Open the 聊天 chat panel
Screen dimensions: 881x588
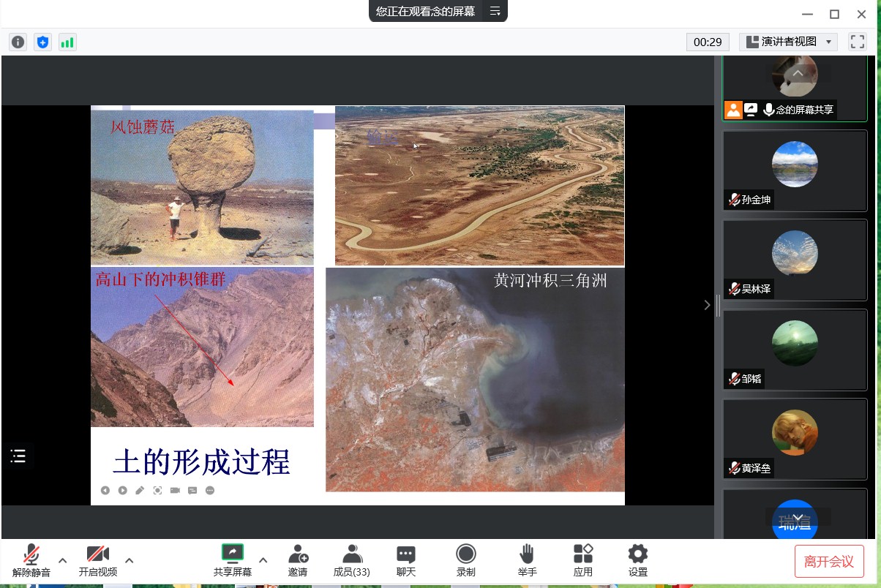406,560
